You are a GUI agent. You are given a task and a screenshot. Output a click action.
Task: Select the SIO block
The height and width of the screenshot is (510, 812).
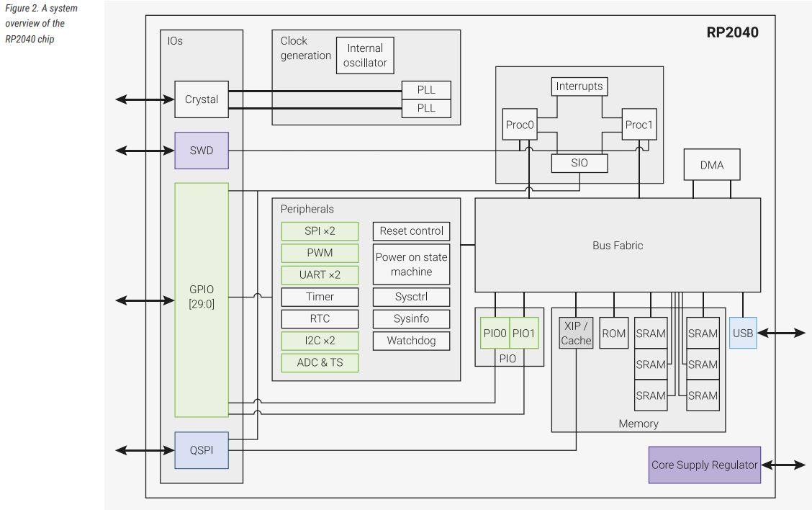coord(579,163)
